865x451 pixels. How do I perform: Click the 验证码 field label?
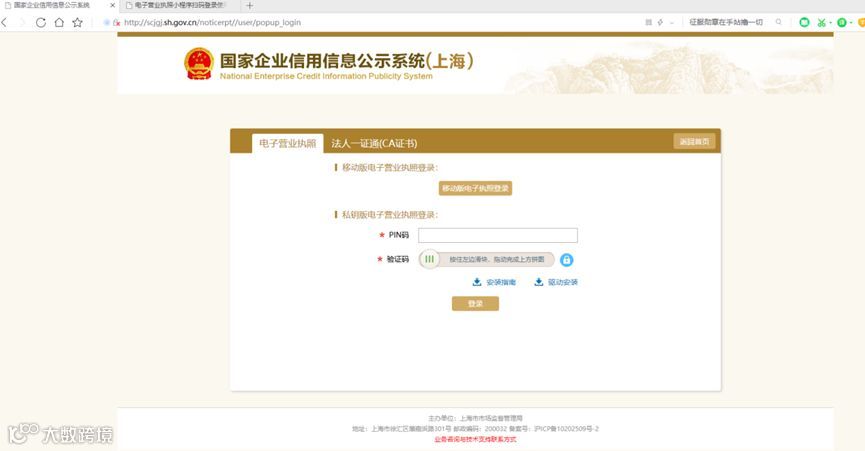tap(398, 259)
